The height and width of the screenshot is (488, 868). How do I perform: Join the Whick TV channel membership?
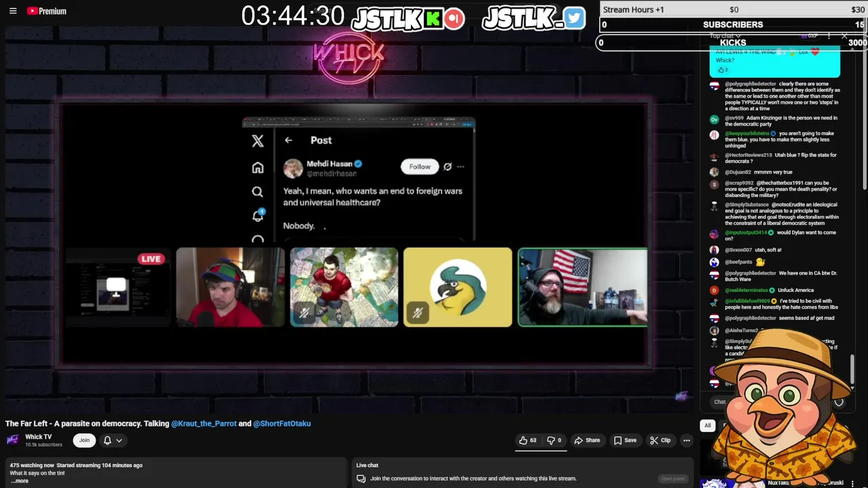(84, 440)
